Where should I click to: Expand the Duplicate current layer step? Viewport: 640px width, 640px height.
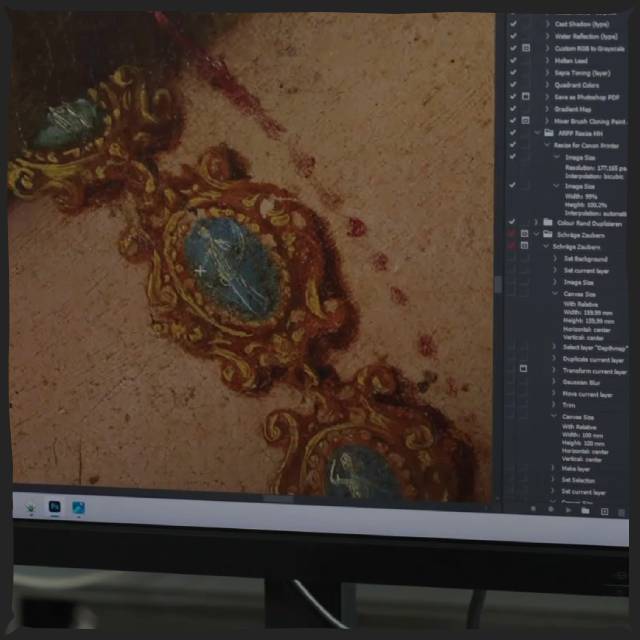point(554,358)
